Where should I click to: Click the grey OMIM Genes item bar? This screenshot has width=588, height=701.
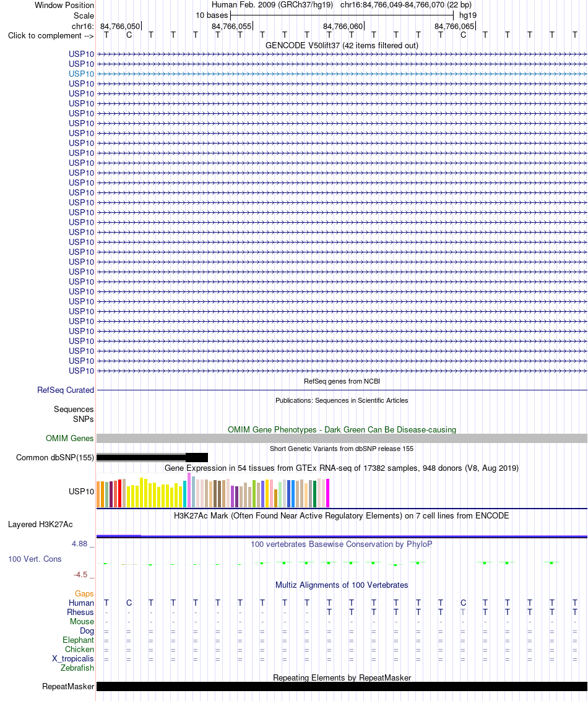click(x=342, y=438)
